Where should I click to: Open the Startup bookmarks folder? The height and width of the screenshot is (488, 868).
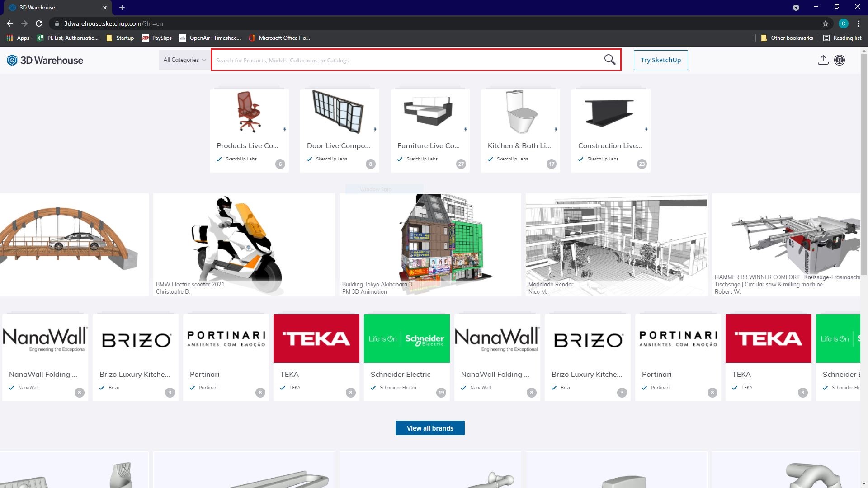tap(120, 38)
